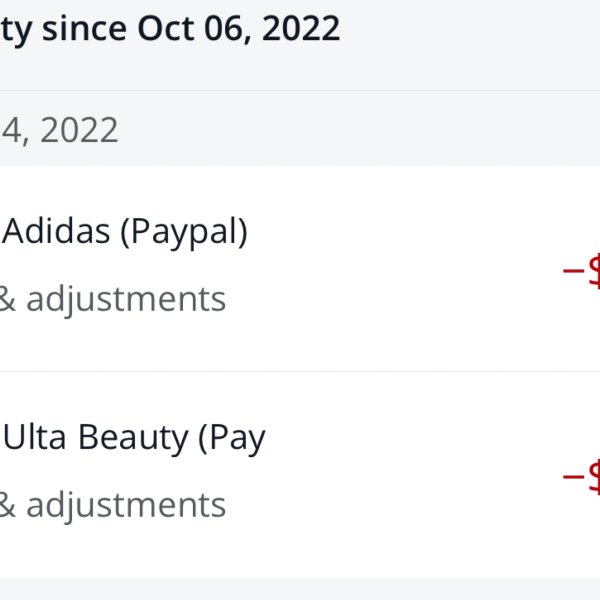The height and width of the screenshot is (600, 600).
Task: Click the word 'Beauty' in the Ulta title
Action: click(133, 438)
